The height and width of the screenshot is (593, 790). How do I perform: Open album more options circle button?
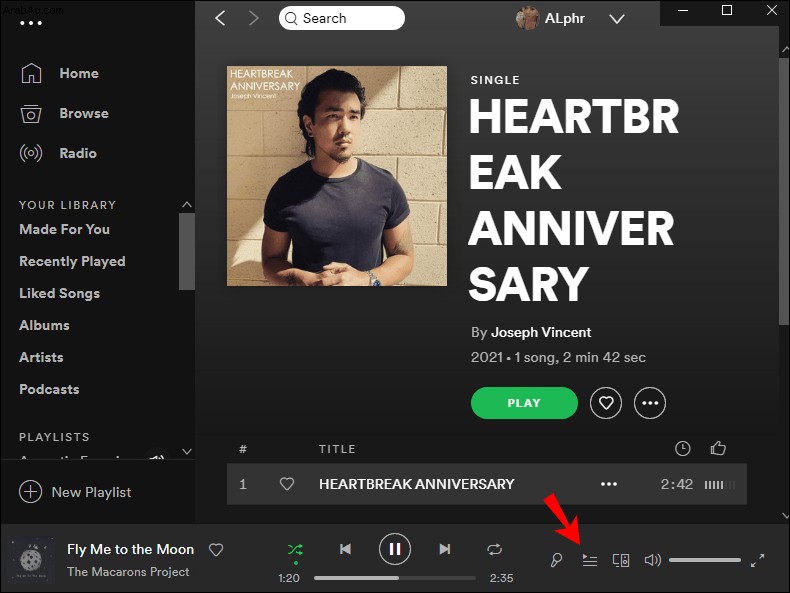pos(650,403)
